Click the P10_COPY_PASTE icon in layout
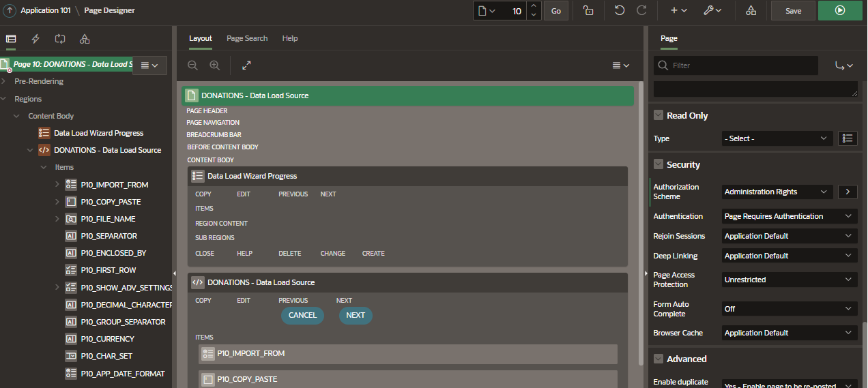 [x=207, y=379]
